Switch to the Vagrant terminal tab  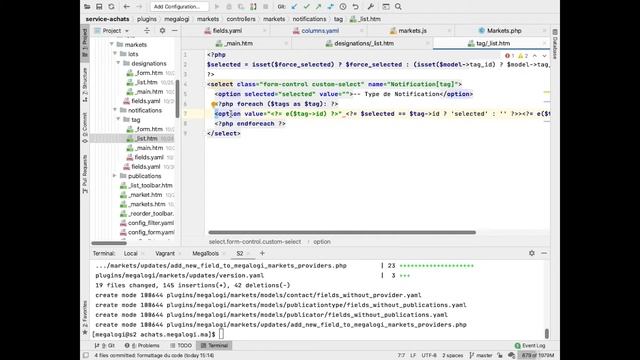[x=165, y=253]
